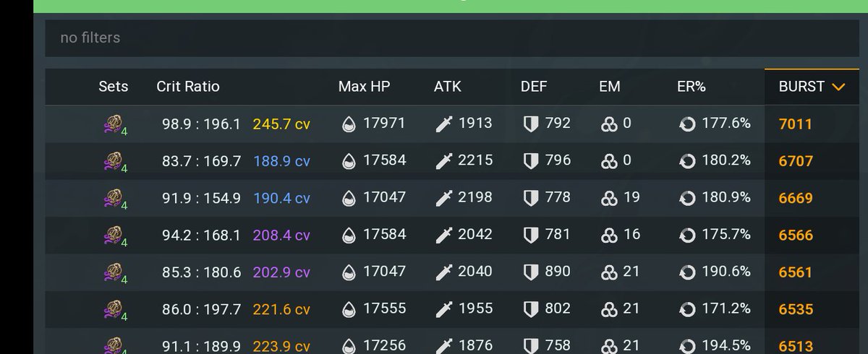Image resolution: width=868 pixels, height=354 pixels.
Task: Click ER recharge icon next to 180.2%
Action: pos(687,161)
